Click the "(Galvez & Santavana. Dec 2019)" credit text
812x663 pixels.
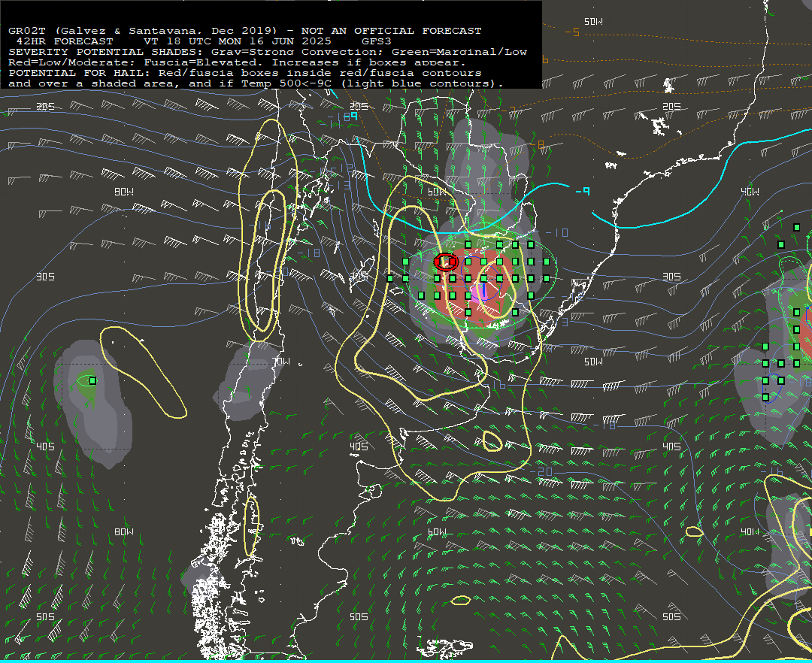click(x=165, y=31)
